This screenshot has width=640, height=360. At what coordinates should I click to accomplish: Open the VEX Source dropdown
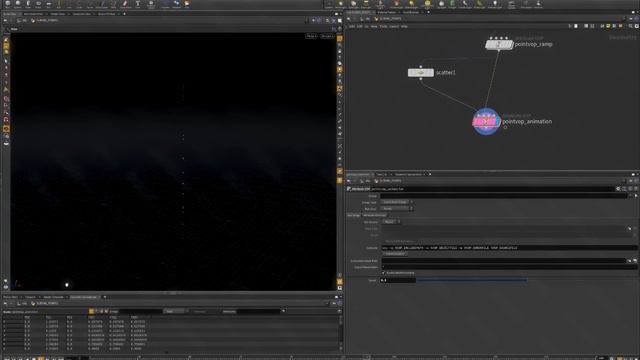391,222
